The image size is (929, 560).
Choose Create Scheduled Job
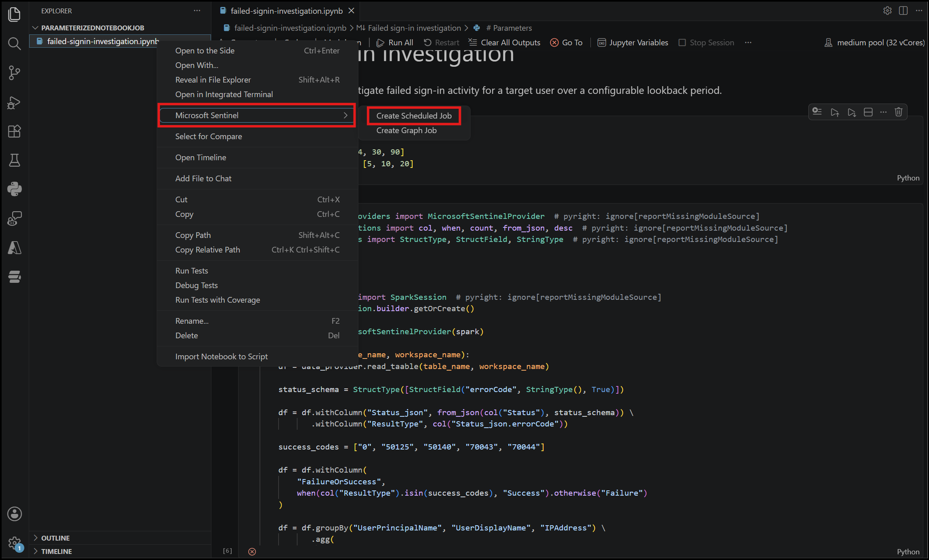pos(414,116)
